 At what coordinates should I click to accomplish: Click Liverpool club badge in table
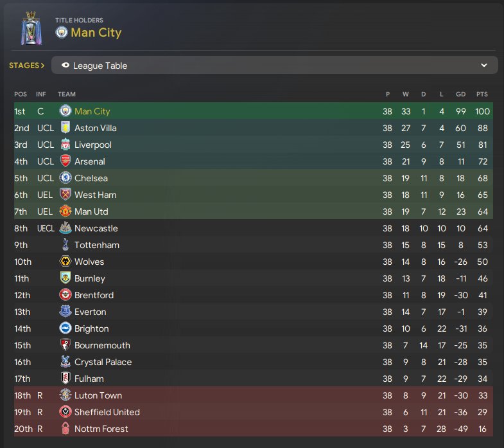point(65,145)
